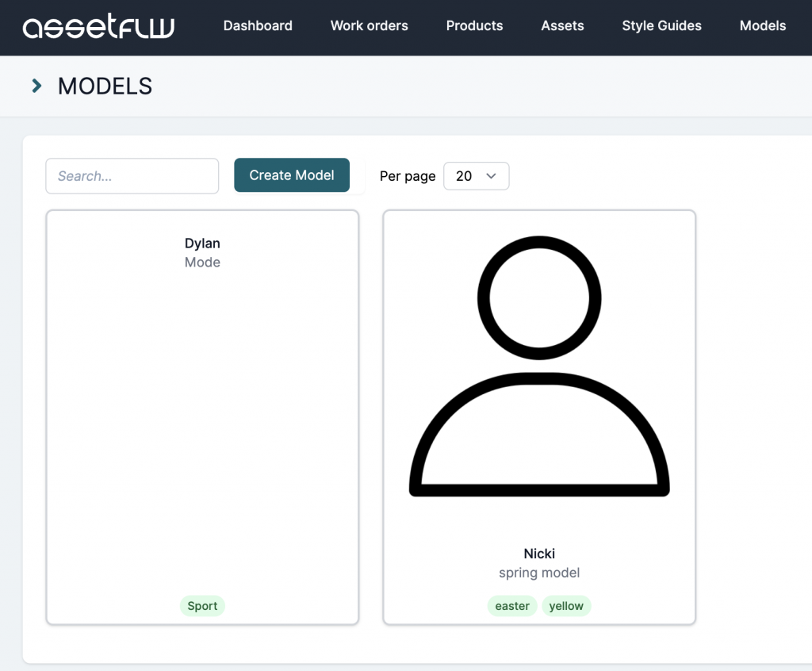Go to Work orders
Screen dimensions: 812x671
coord(370,26)
